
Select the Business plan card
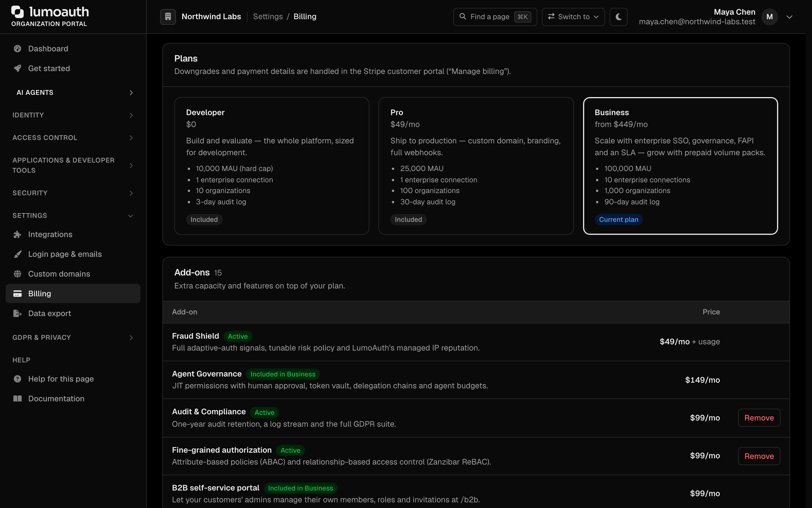(680, 166)
